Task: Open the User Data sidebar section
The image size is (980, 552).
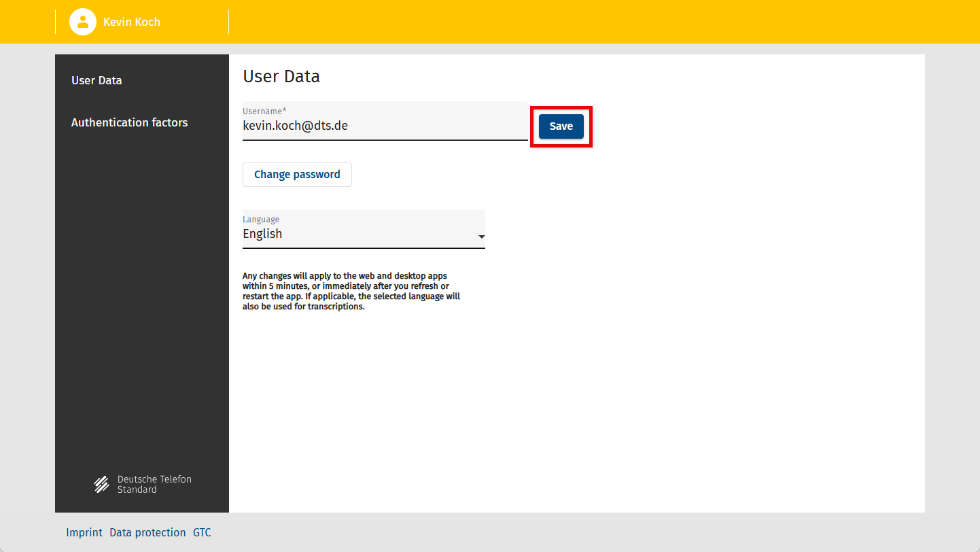Action: click(x=97, y=80)
